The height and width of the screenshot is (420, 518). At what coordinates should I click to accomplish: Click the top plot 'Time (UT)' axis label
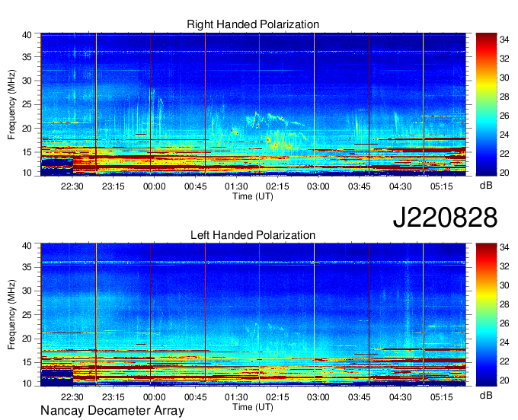(x=253, y=196)
